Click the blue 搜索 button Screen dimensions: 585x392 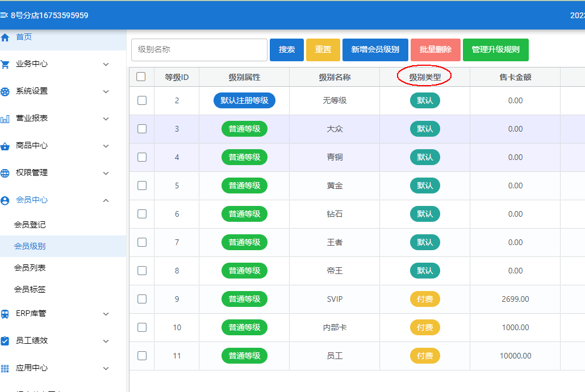(x=287, y=50)
